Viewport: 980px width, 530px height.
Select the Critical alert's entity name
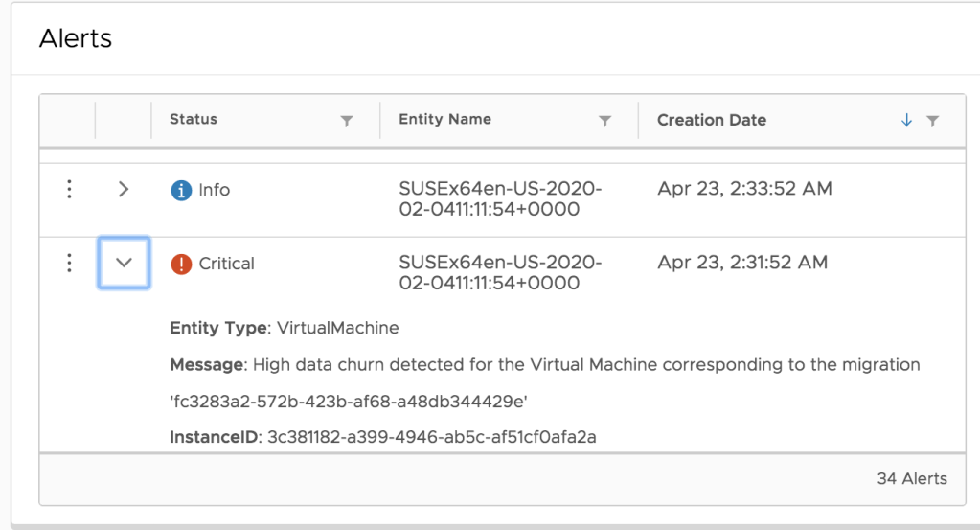tap(499, 272)
